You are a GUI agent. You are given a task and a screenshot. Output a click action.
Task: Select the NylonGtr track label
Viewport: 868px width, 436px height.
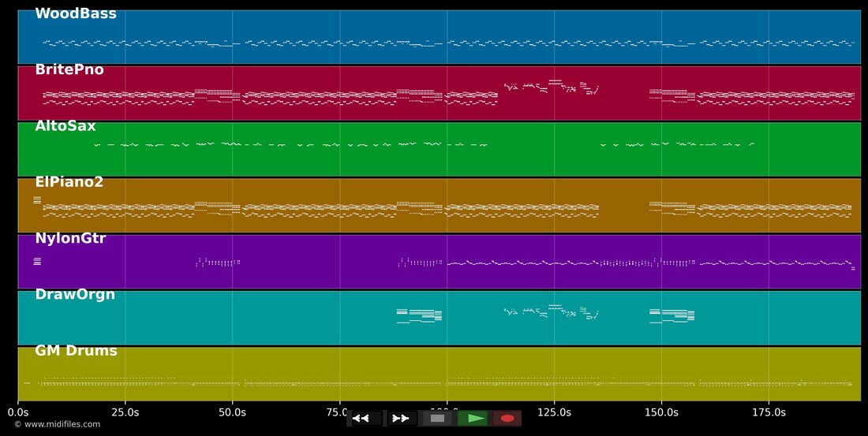click(x=70, y=238)
